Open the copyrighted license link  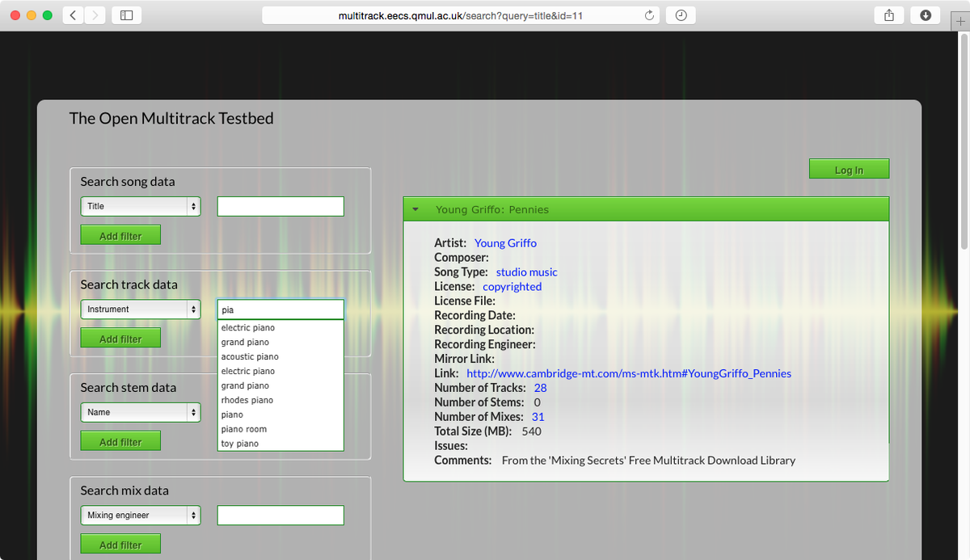click(512, 287)
